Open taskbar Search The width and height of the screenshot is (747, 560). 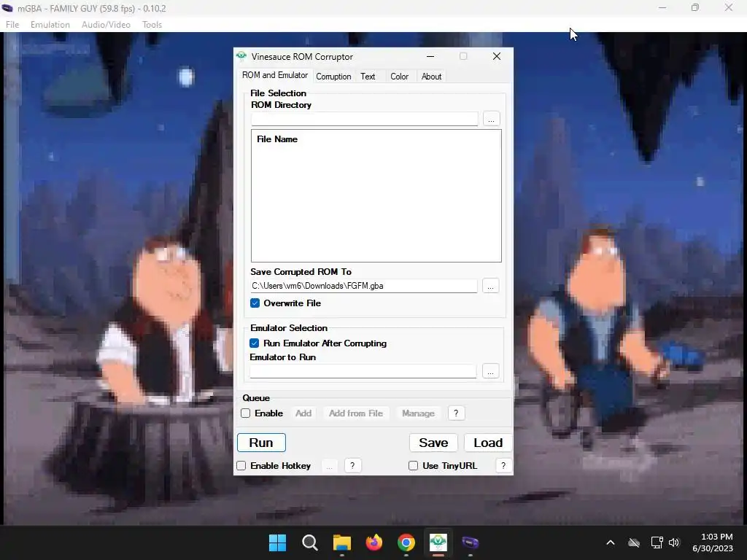coord(309,542)
